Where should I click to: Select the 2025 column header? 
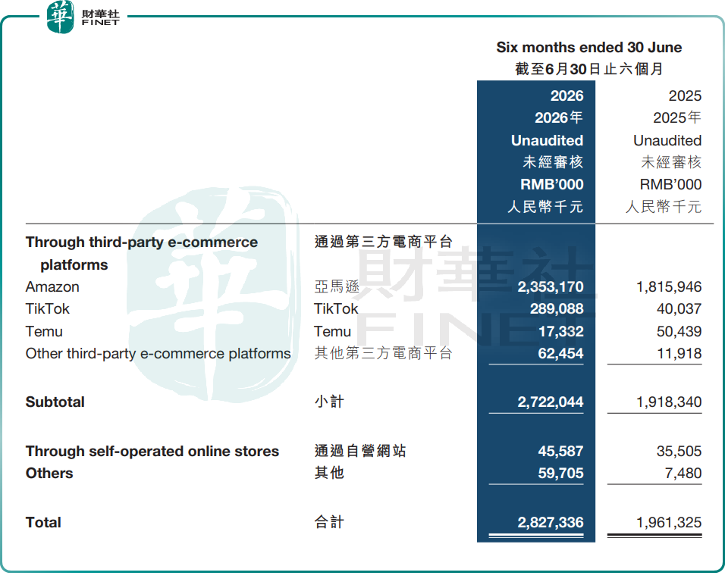[685, 95]
